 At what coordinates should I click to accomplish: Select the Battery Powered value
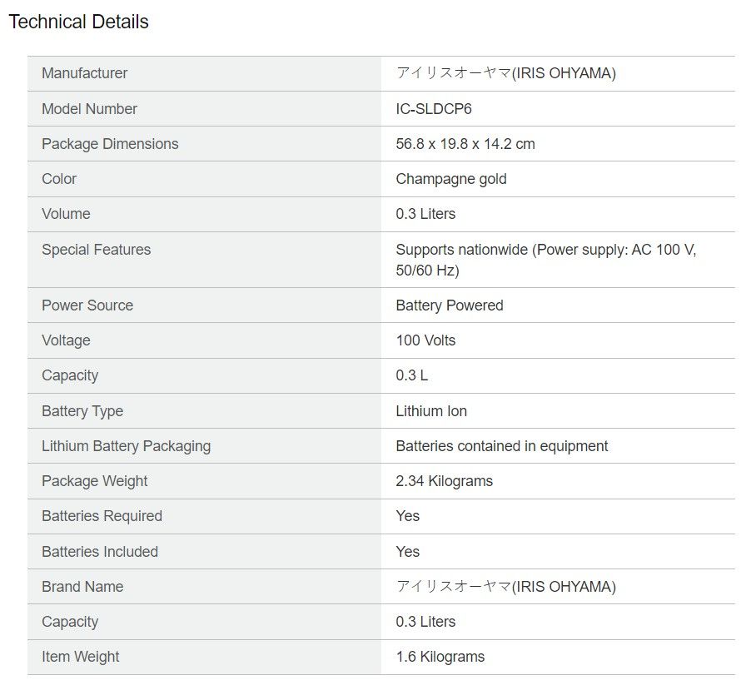click(449, 305)
